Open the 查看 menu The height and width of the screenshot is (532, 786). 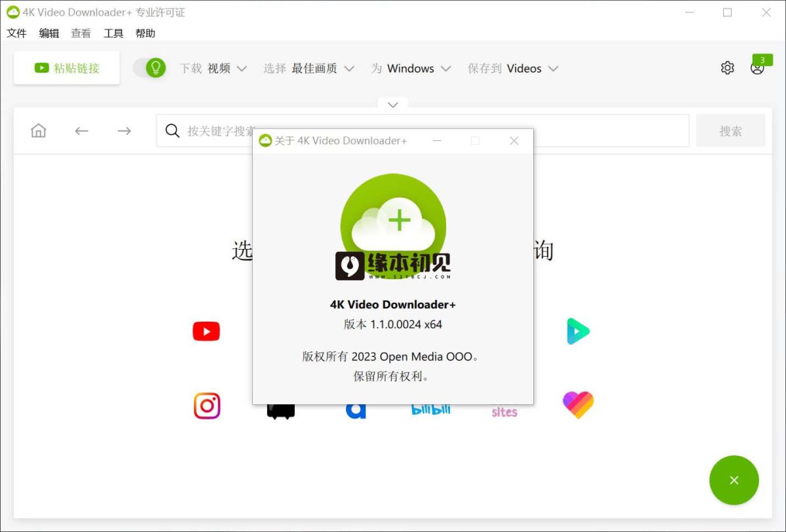click(x=81, y=33)
